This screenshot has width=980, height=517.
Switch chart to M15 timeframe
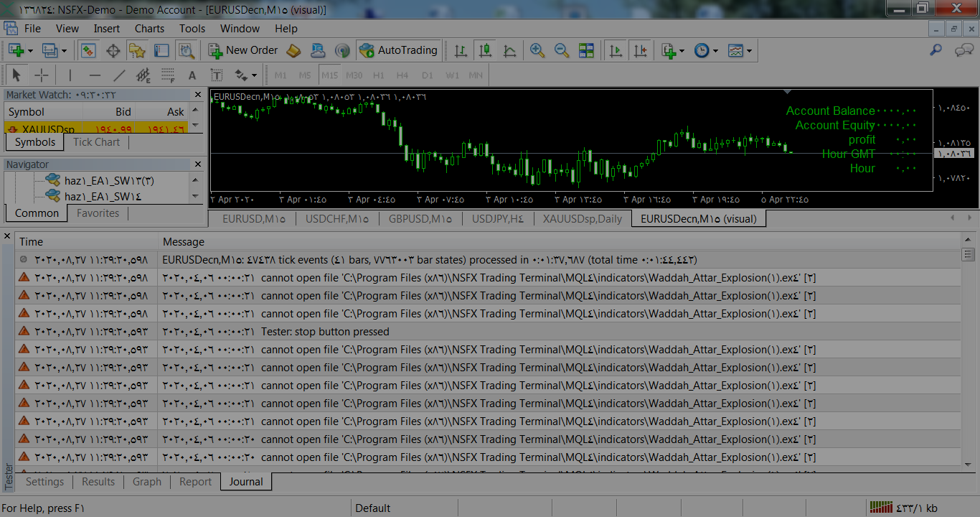coord(329,75)
